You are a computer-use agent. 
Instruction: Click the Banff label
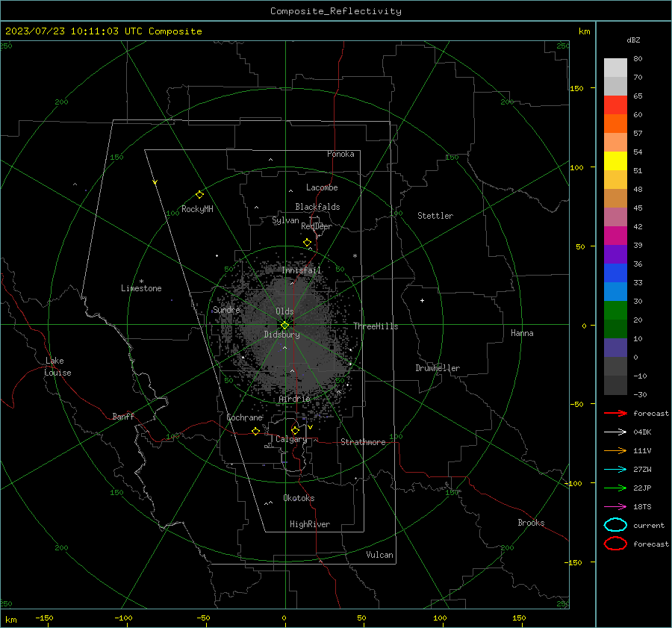[x=123, y=417]
